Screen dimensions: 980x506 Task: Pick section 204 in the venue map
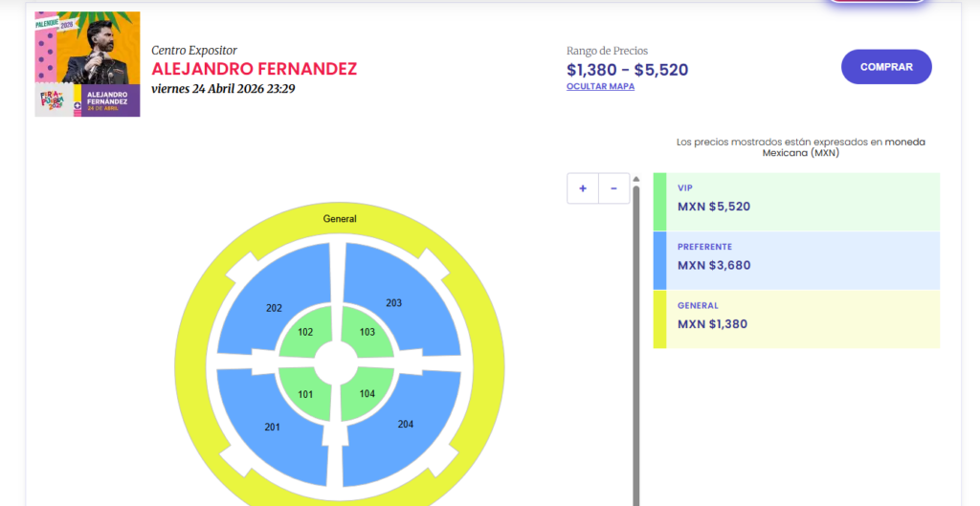coord(406,424)
